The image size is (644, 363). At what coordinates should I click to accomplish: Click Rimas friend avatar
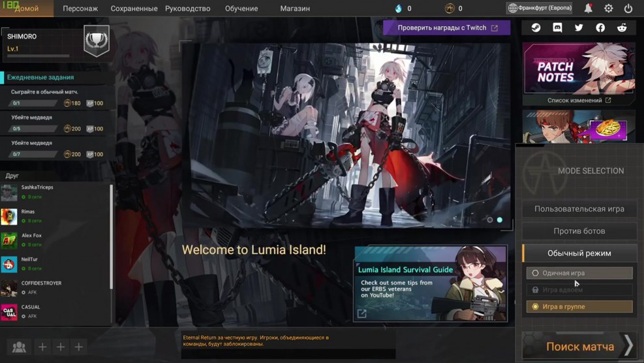tap(8, 216)
